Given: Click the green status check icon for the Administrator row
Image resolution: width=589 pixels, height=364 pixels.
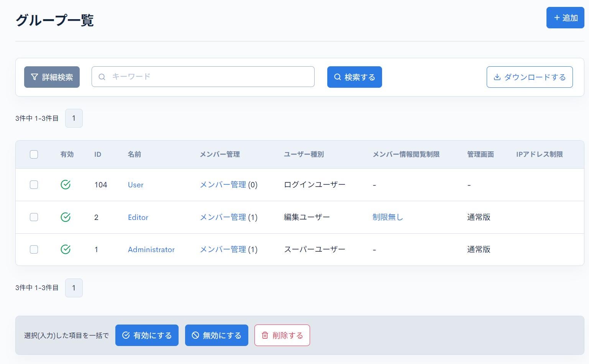Looking at the screenshot, I should [x=66, y=249].
